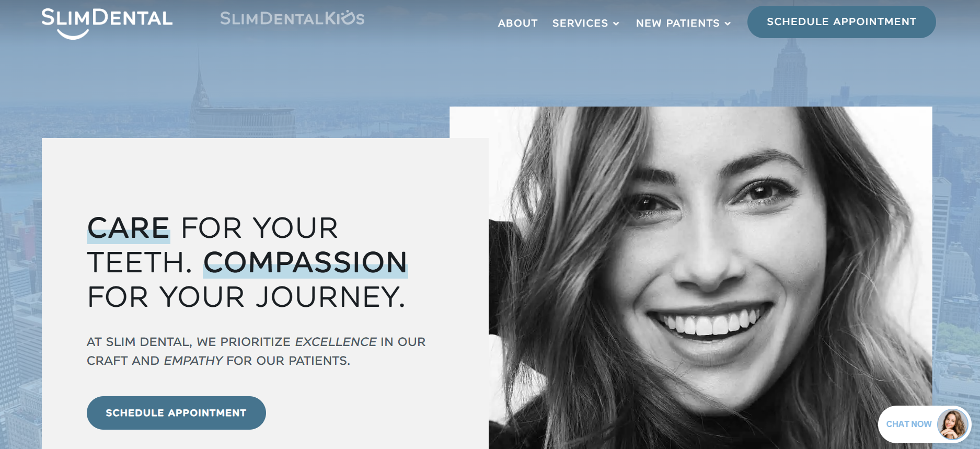Click the italic word EXCELLENCE
Viewport: 980px width, 449px height.
[x=336, y=342]
